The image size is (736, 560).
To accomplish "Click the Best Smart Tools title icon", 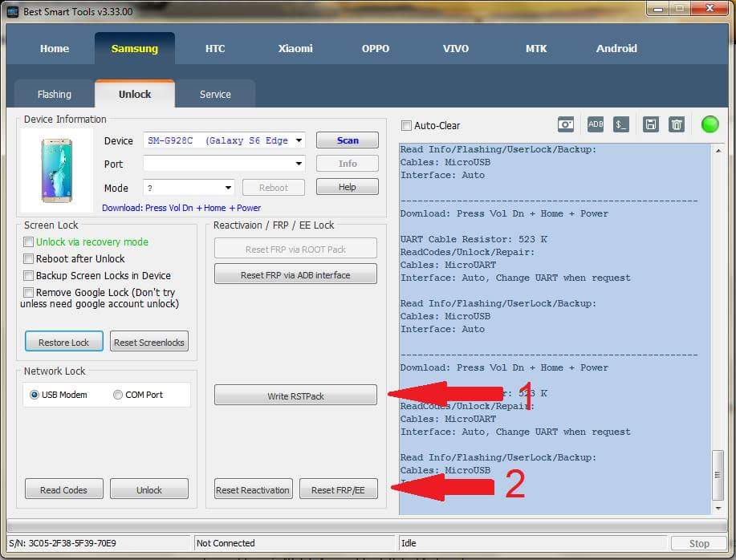I will 13,12.
